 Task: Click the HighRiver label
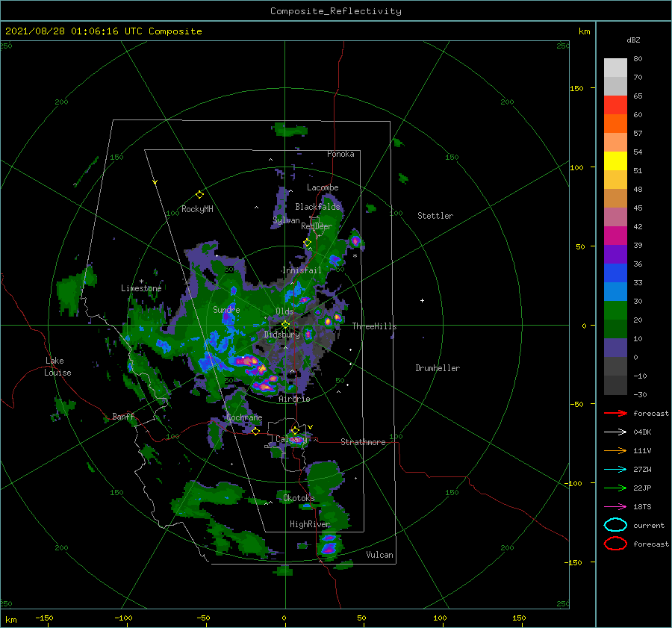tap(310, 524)
